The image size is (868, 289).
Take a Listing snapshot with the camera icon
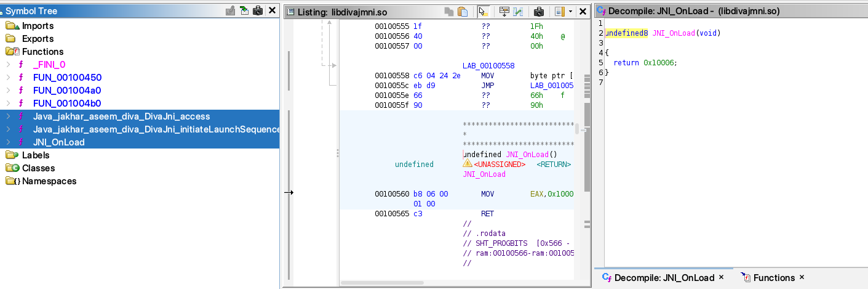(539, 12)
